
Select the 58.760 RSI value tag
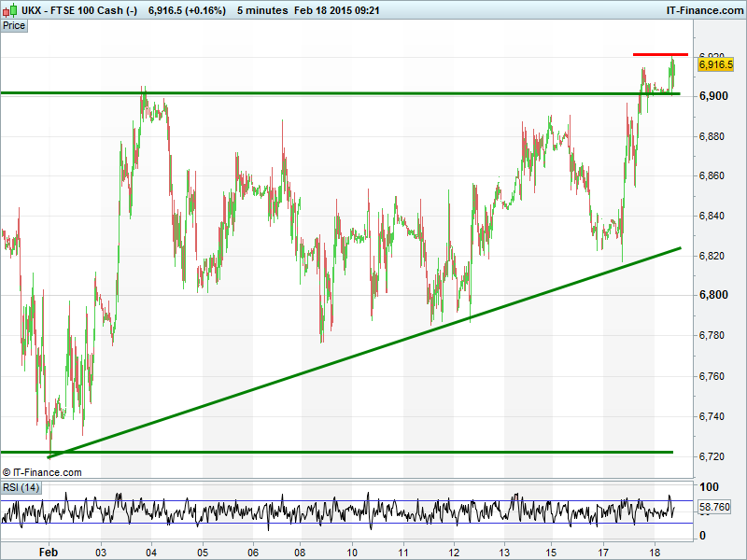(714, 507)
